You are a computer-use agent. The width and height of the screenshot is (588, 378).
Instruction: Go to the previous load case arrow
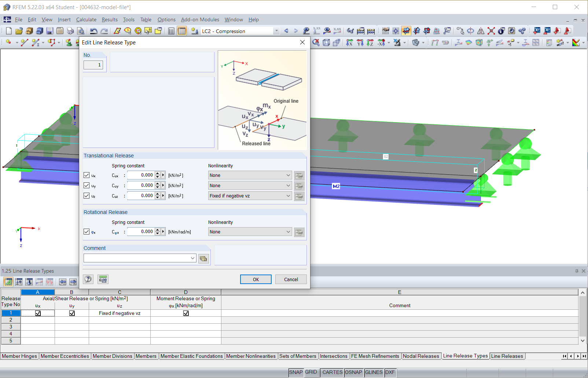pyautogui.click(x=286, y=31)
